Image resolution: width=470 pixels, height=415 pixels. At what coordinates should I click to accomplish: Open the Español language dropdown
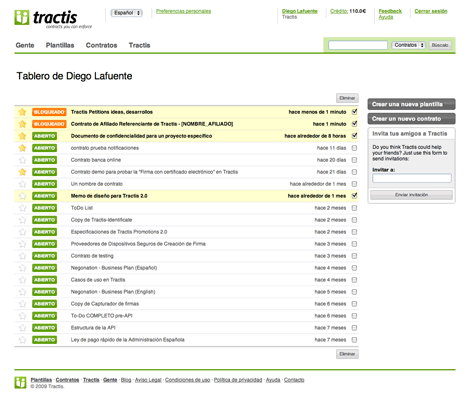[127, 13]
